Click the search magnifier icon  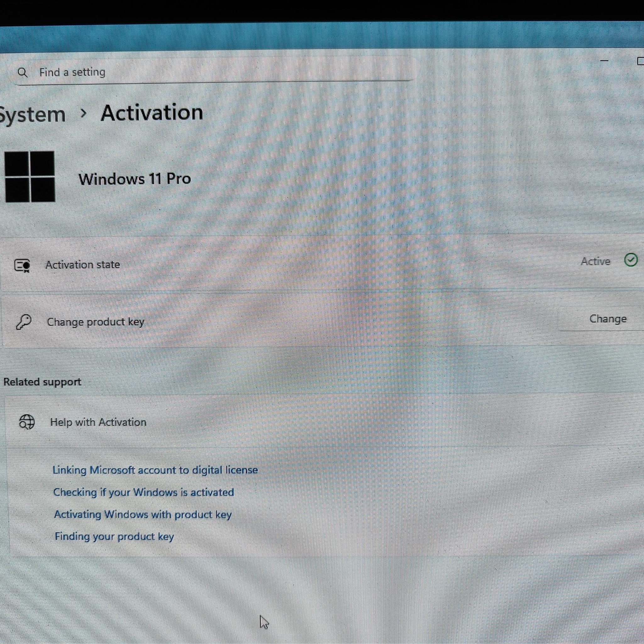[x=23, y=72]
